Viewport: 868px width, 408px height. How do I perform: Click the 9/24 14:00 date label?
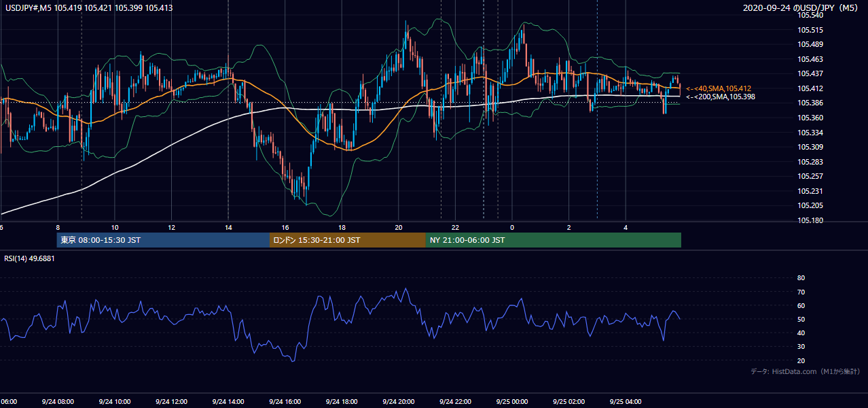tap(228, 402)
